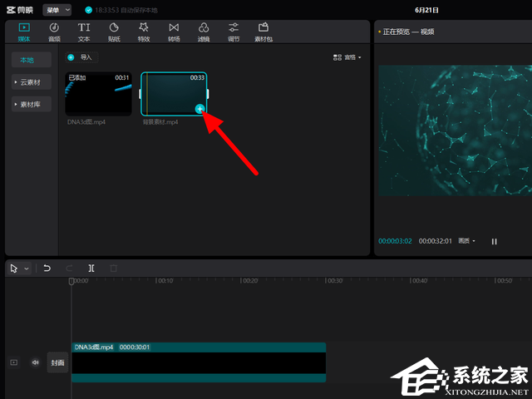Open the Adjustment (调节) panel
This screenshot has width=532, height=399.
(x=234, y=32)
